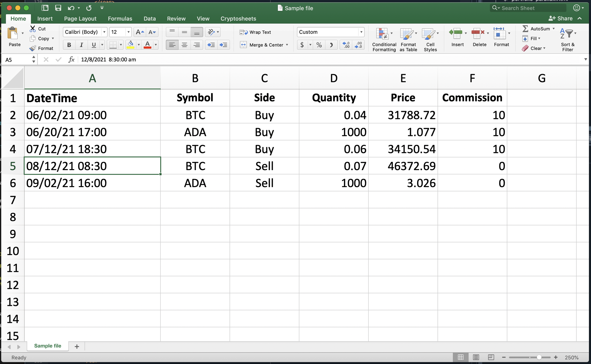Switch to the Formulas tab
The width and height of the screenshot is (591, 364).
click(x=120, y=18)
